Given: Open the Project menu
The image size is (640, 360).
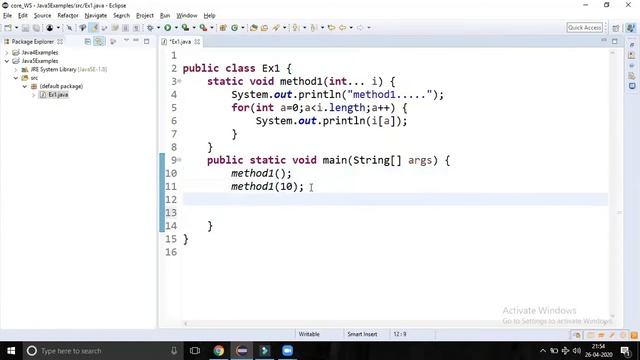Looking at the screenshot, I should pyautogui.click(x=144, y=16).
